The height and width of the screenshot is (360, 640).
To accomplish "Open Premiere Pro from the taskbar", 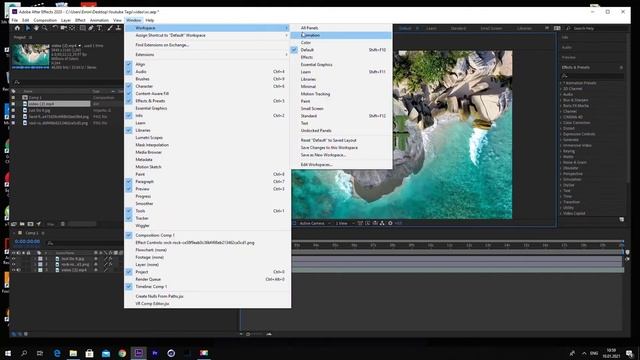I will [x=155, y=353].
